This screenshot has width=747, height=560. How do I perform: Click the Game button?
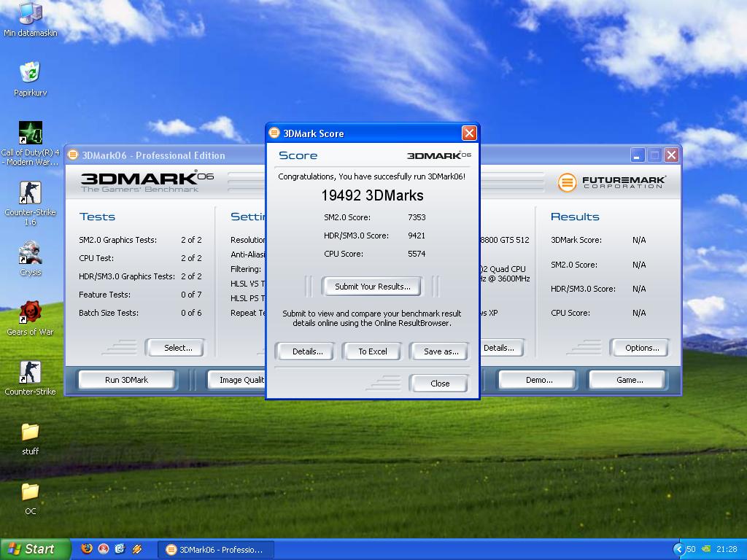[629, 379]
